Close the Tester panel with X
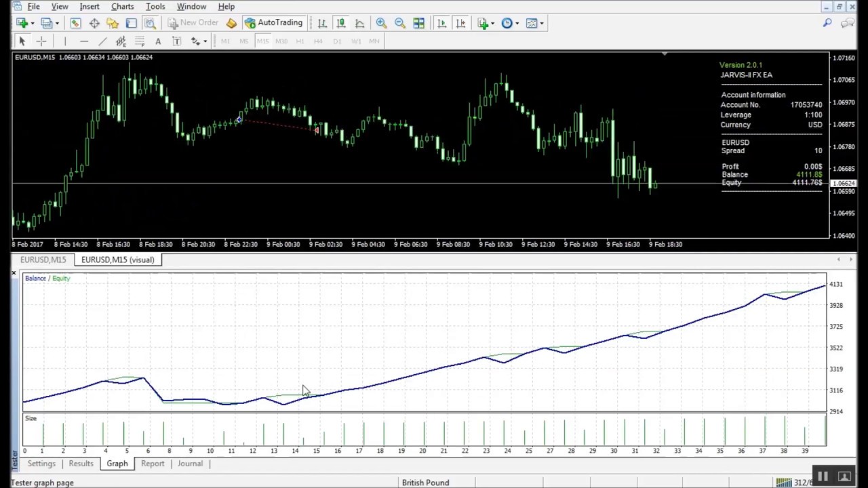Viewport: 868px width, 488px height. (x=14, y=273)
